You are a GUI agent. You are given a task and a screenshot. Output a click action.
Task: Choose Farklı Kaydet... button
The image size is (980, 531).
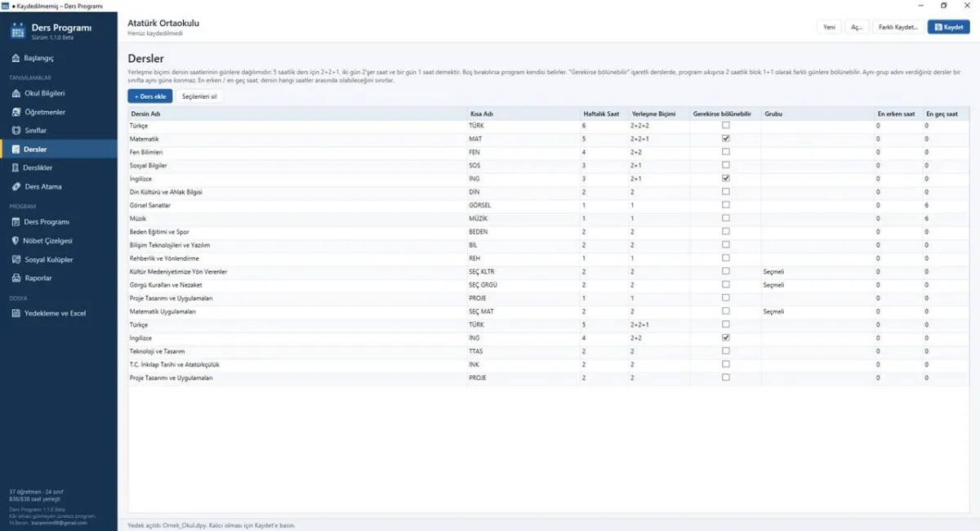tap(898, 27)
